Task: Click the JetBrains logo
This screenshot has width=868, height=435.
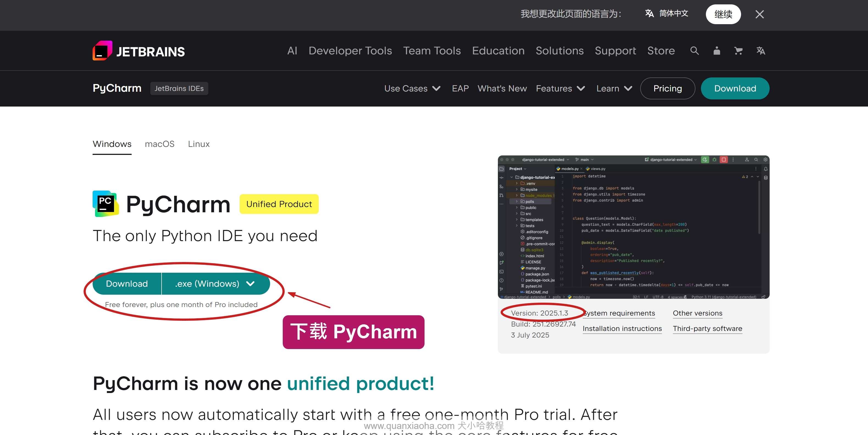Action: [x=138, y=51]
